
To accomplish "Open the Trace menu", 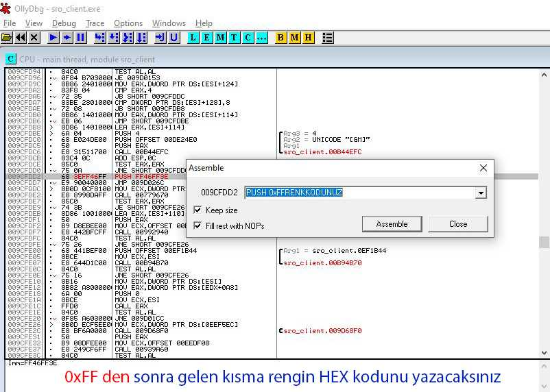I will 95,23.
